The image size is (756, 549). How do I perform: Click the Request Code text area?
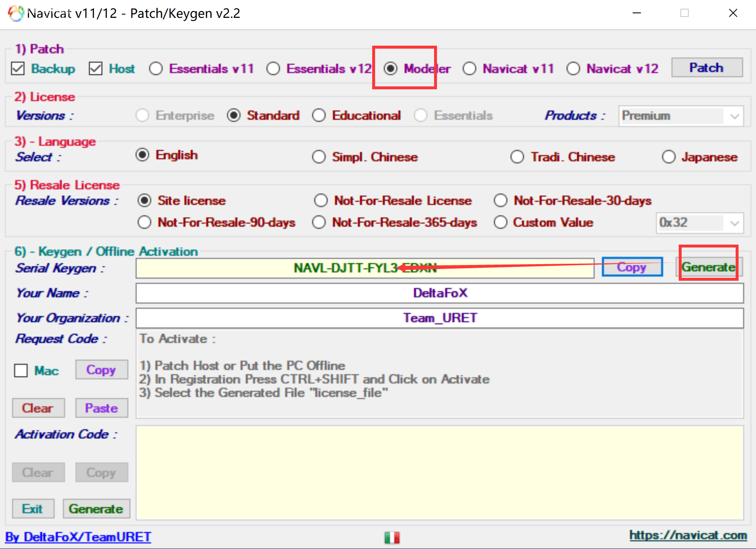pyautogui.click(x=440, y=374)
